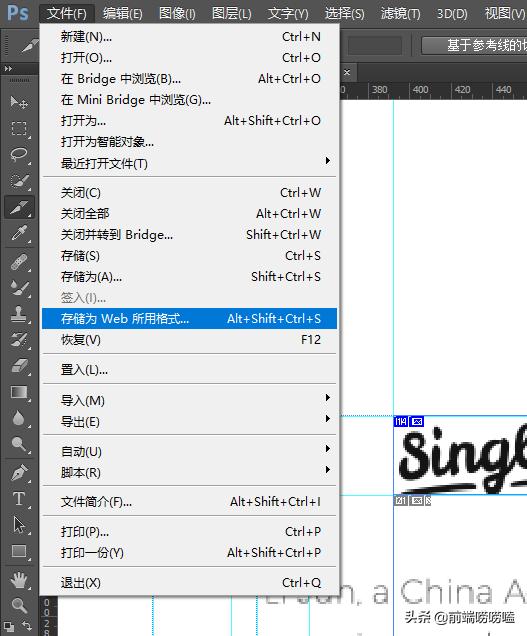Open the 编辑(E) menu

[123, 14]
